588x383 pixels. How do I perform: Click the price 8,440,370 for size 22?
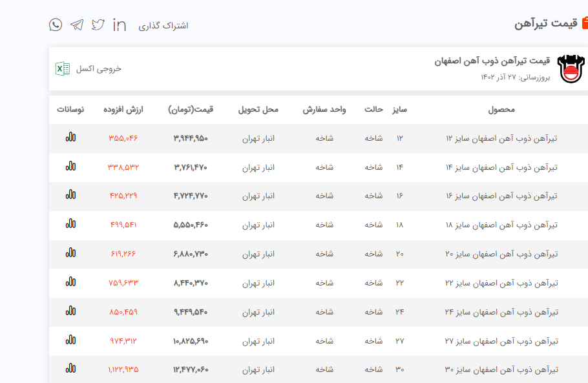point(191,283)
